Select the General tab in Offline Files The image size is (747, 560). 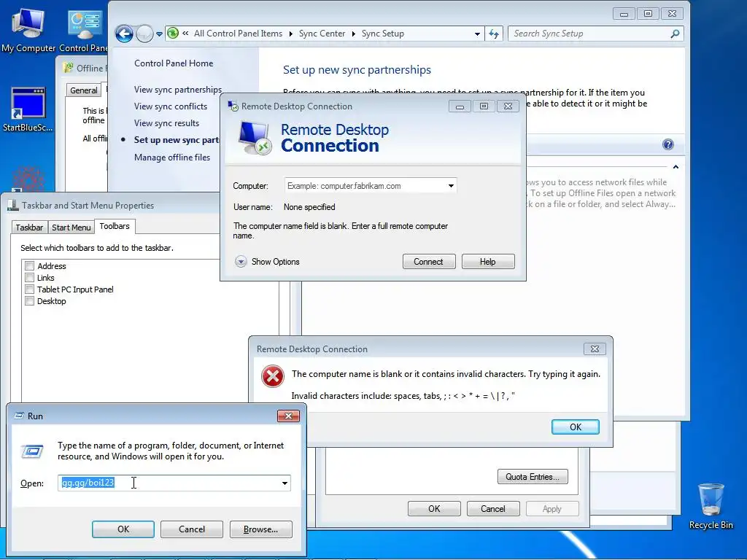coord(84,90)
